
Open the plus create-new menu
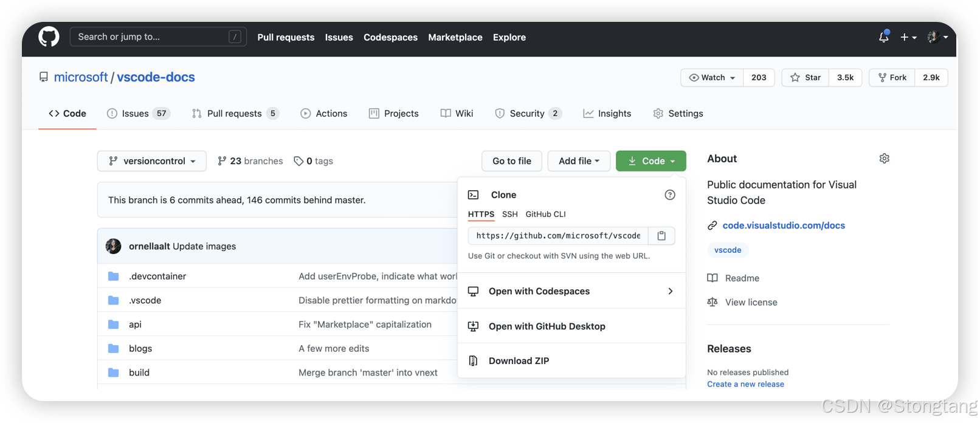(x=908, y=37)
